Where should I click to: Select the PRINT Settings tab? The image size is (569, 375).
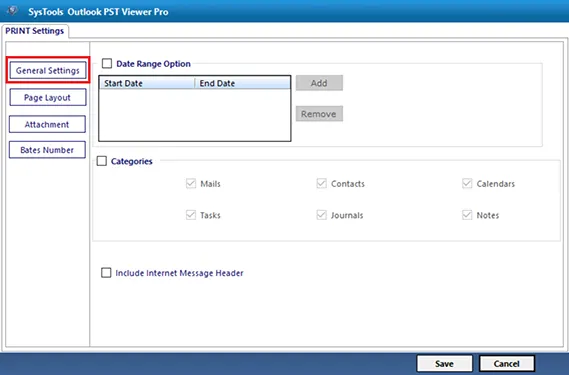coord(35,31)
